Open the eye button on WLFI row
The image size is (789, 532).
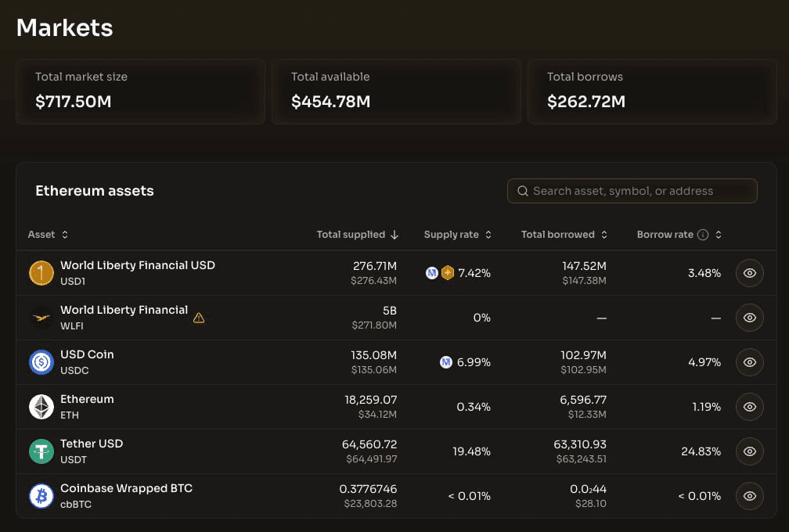[750, 318]
